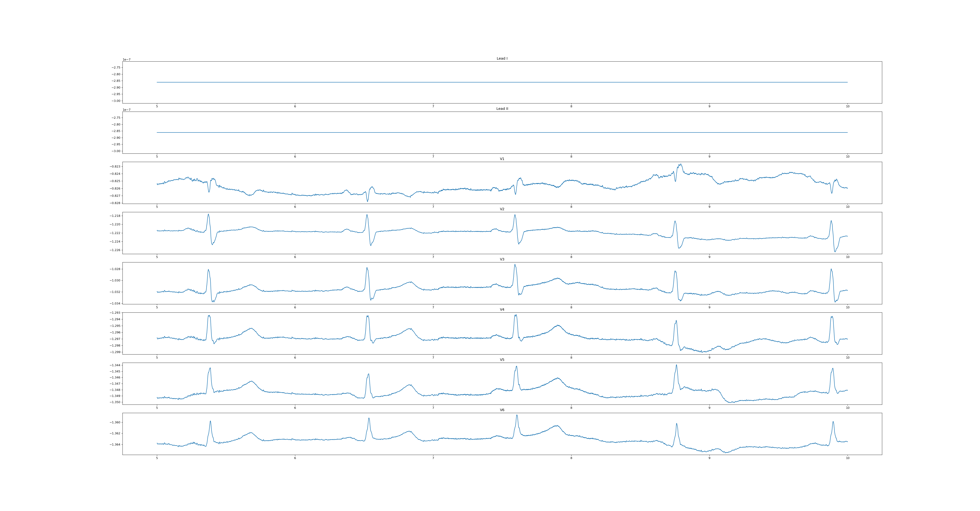980x511 pixels.
Task: Click the 1e−7 exponent label above Lead I
Action: 126,60
